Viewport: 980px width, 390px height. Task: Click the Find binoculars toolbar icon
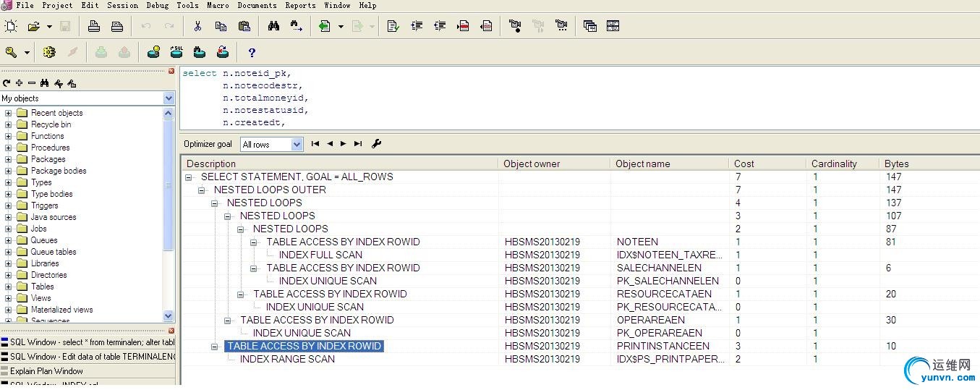click(273, 27)
